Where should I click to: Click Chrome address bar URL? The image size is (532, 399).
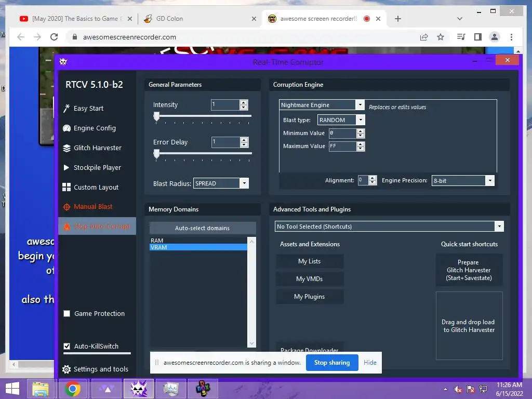(129, 37)
